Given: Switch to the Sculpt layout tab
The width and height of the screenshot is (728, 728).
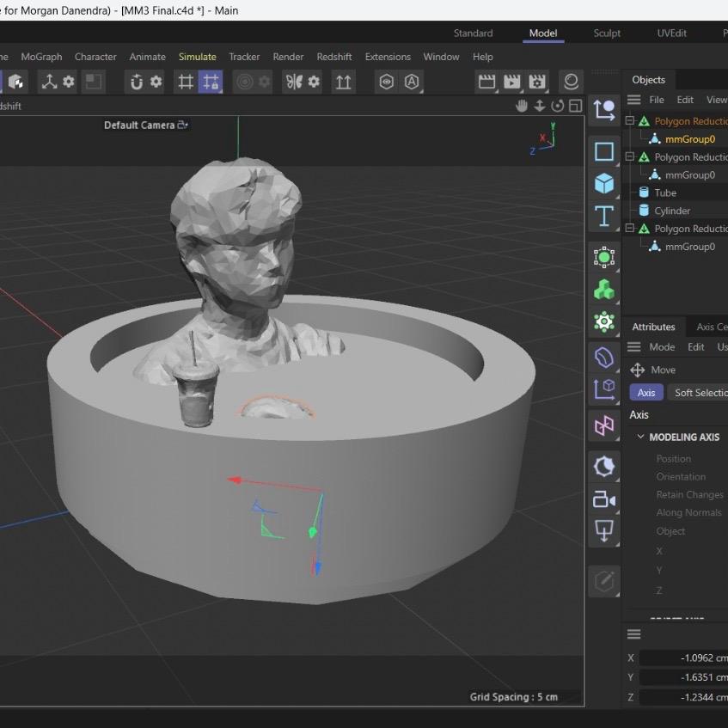Looking at the screenshot, I should pos(607,33).
